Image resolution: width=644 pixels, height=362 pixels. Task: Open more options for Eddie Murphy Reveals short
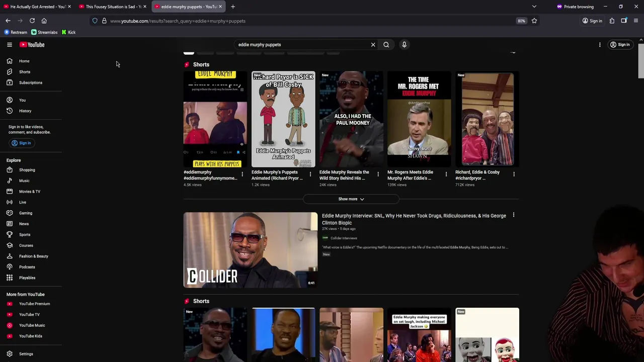pos(378,174)
